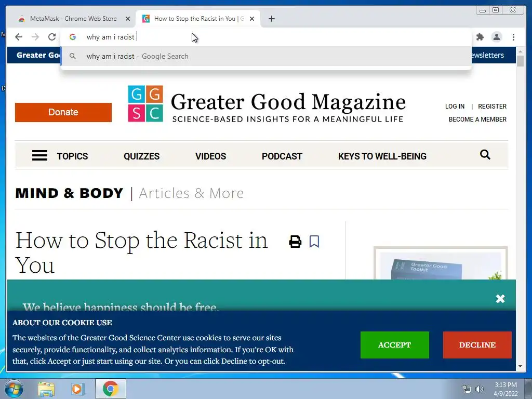Open the QUIZZES navigation item
The image size is (532, 399).
(141, 156)
